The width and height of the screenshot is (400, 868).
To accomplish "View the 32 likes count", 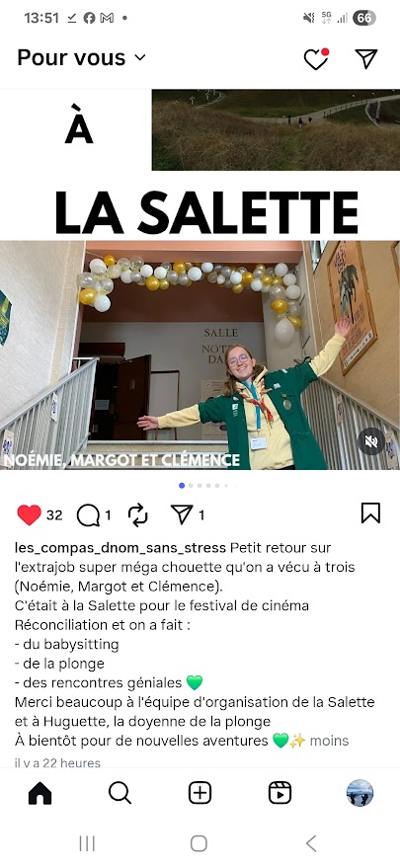I will (54, 515).
